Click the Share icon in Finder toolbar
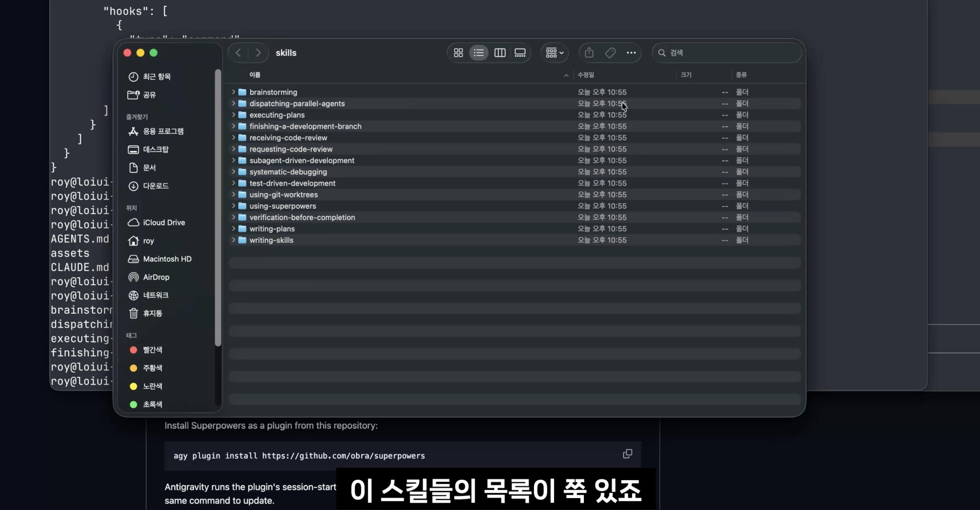 tap(589, 52)
